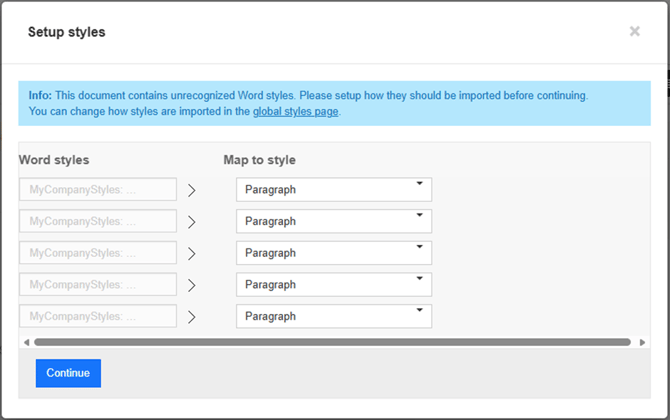670x420 pixels.
Task: Open the first row's Paragraph dropdown
Action: (x=333, y=190)
